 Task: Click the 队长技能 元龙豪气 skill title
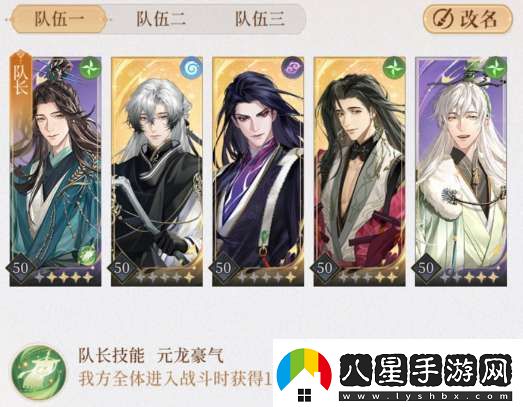(x=151, y=356)
